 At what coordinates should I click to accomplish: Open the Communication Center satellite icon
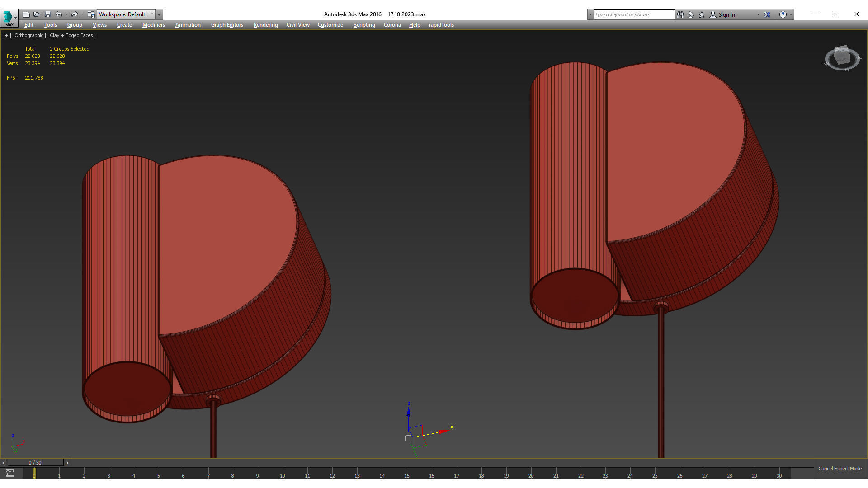tap(691, 14)
